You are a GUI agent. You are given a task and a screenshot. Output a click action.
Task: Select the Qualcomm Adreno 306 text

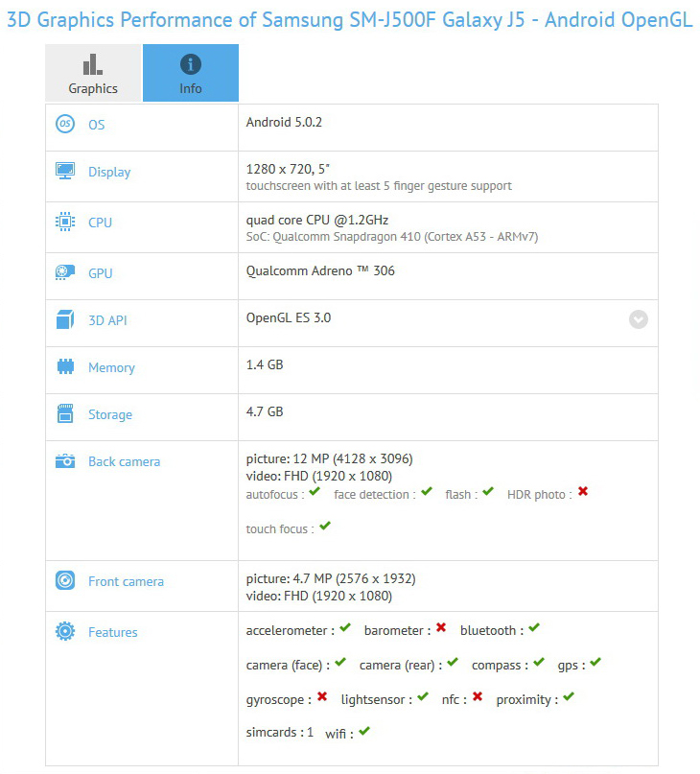click(320, 271)
